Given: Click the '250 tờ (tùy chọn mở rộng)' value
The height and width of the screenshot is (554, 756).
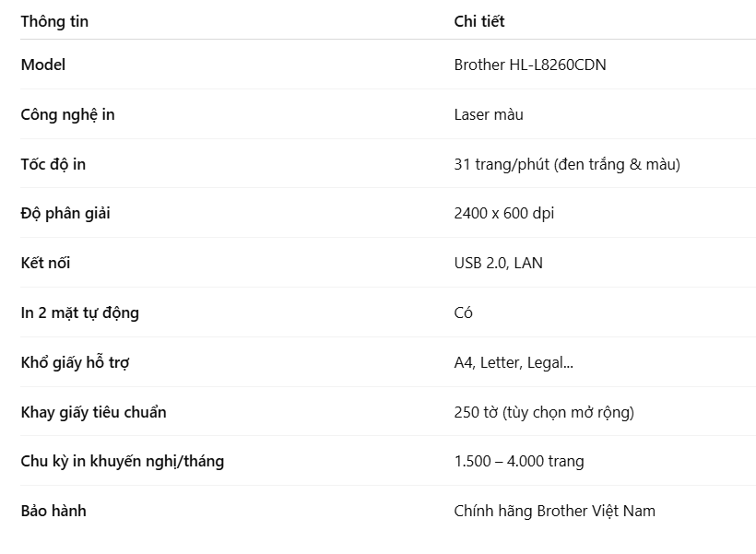Looking at the screenshot, I should coord(543,412).
